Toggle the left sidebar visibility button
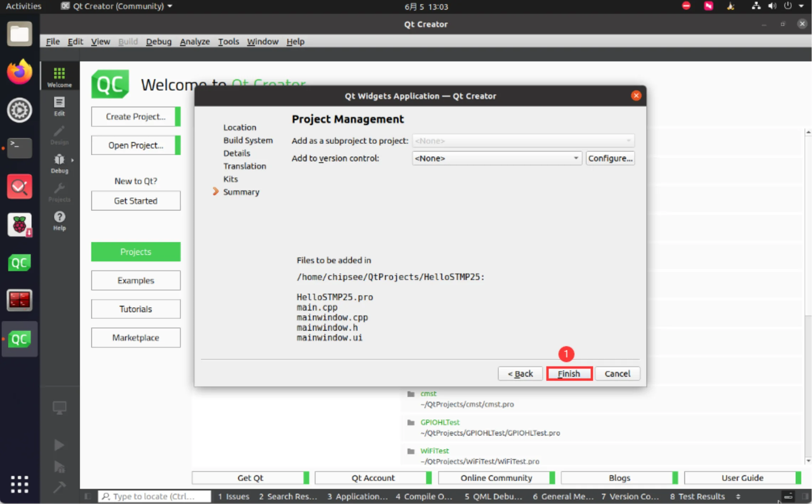This screenshot has width=812, height=504. tap(88, 496)
